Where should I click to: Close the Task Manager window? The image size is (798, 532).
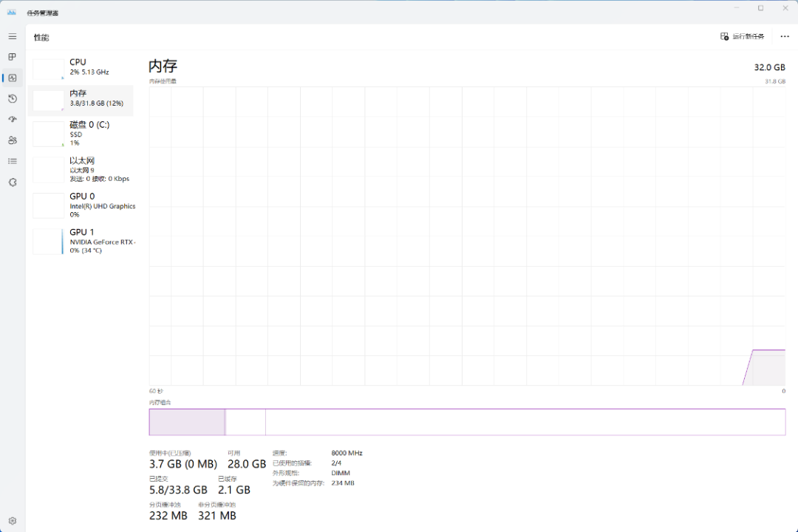coord(785,8)
